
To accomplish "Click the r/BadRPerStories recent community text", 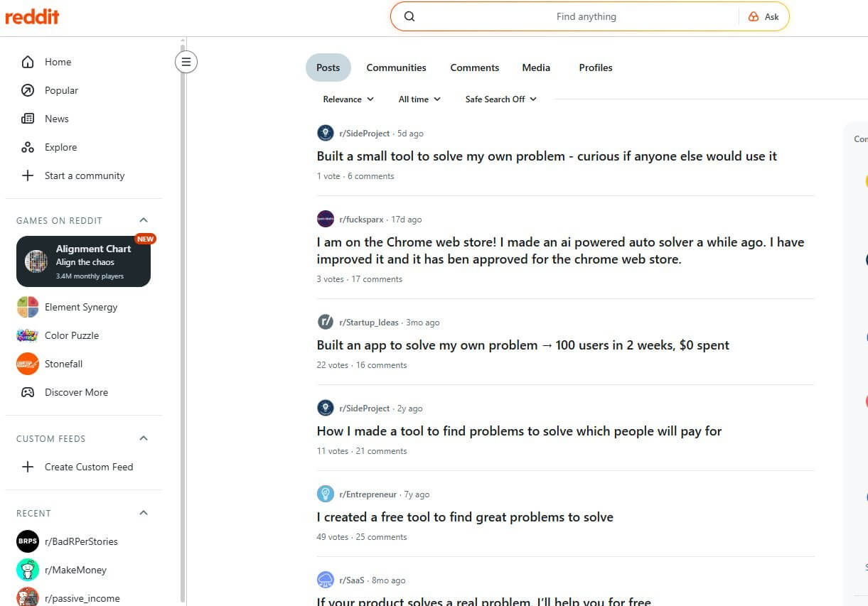I will point(81,541).
